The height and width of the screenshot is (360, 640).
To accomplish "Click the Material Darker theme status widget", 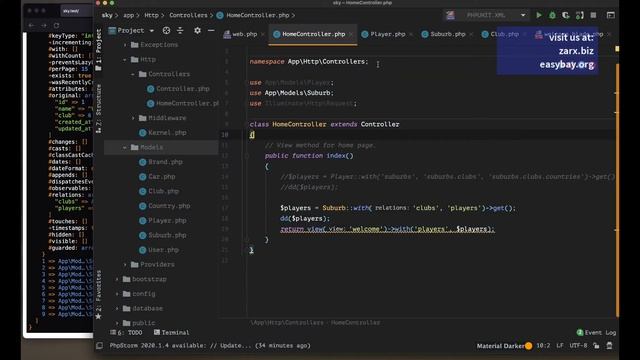I will point(504,346).
